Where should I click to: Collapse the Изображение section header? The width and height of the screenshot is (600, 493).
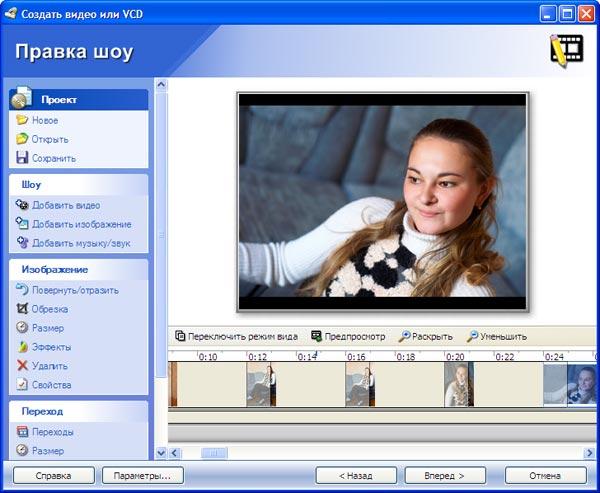[78, 269]
